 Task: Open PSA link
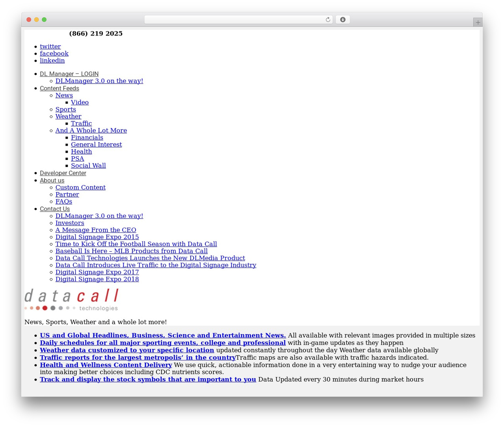78,159
